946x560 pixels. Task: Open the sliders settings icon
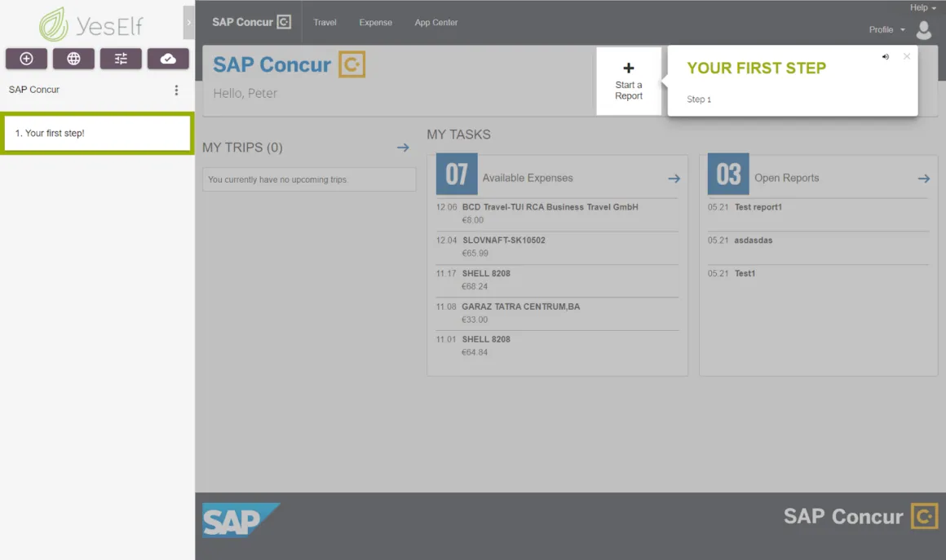tap(121, 59)
